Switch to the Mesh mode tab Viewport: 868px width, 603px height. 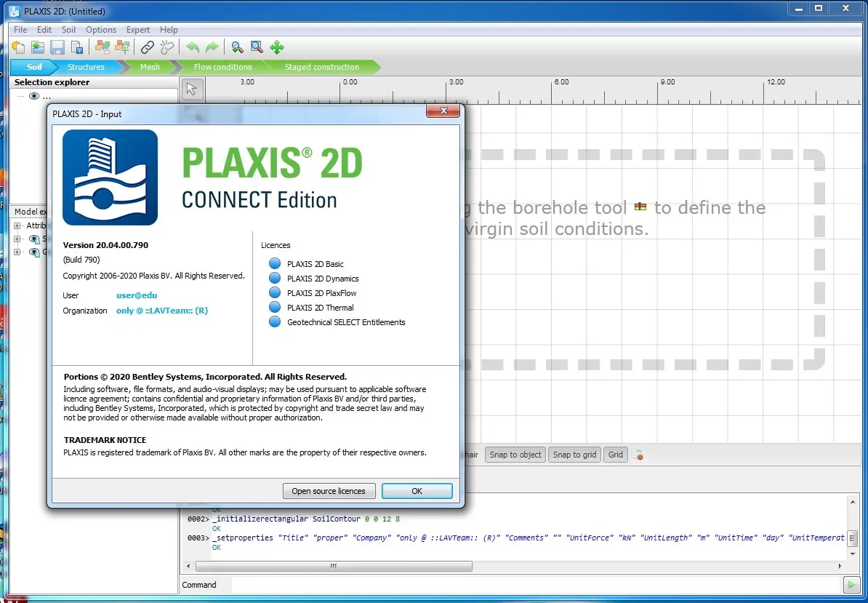tap(150, 67)
